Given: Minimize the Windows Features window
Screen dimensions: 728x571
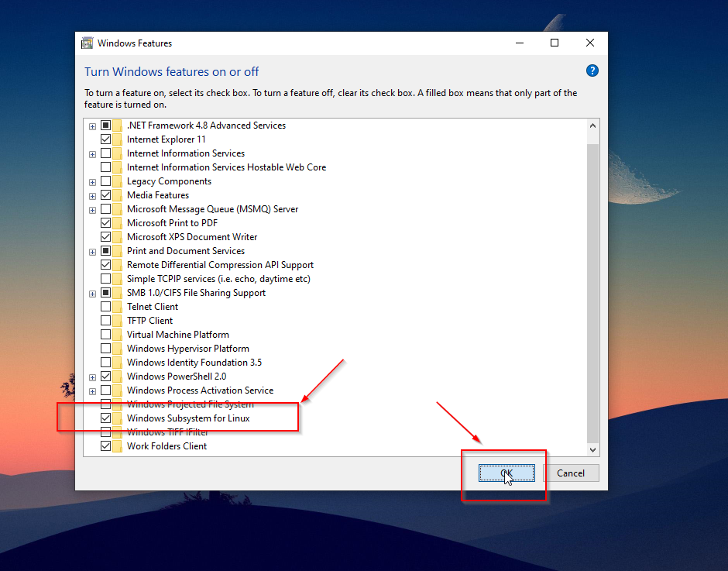Looking at the screenshot, I should coord(520,43).
